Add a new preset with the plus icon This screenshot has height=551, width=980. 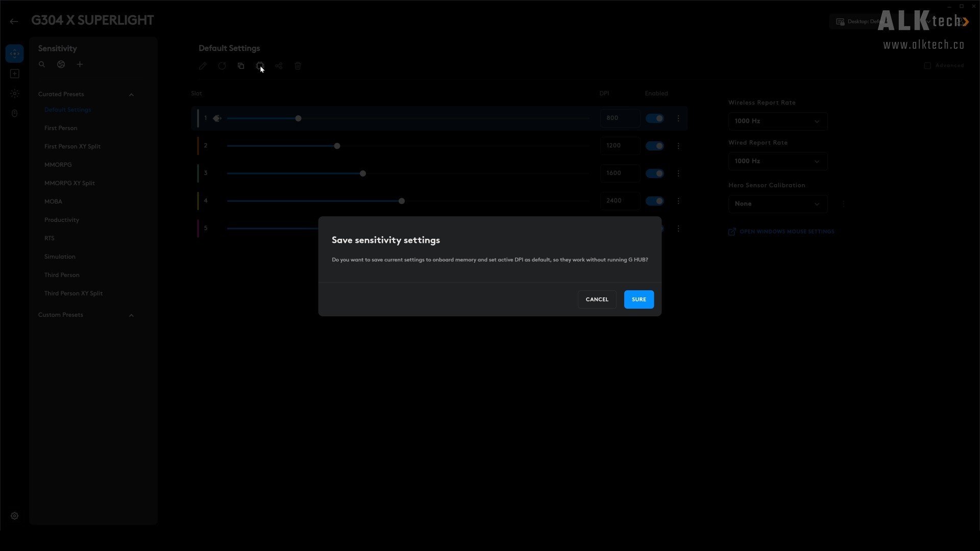80,64
